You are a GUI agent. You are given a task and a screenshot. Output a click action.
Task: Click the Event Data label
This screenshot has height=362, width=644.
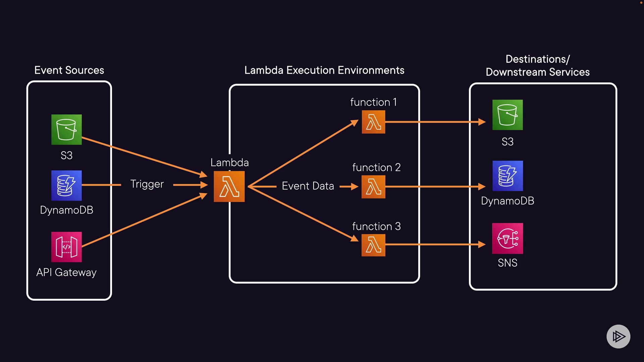308,186
